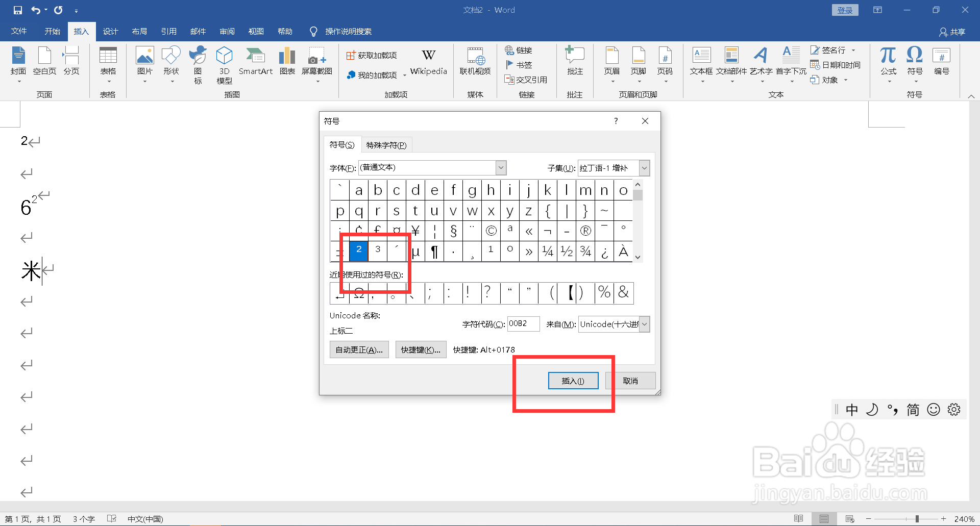Image resolution: width=980 pixels, height=526 pixels.
Task: Open the SmartArt dialog
Action: tap(256, 61)
